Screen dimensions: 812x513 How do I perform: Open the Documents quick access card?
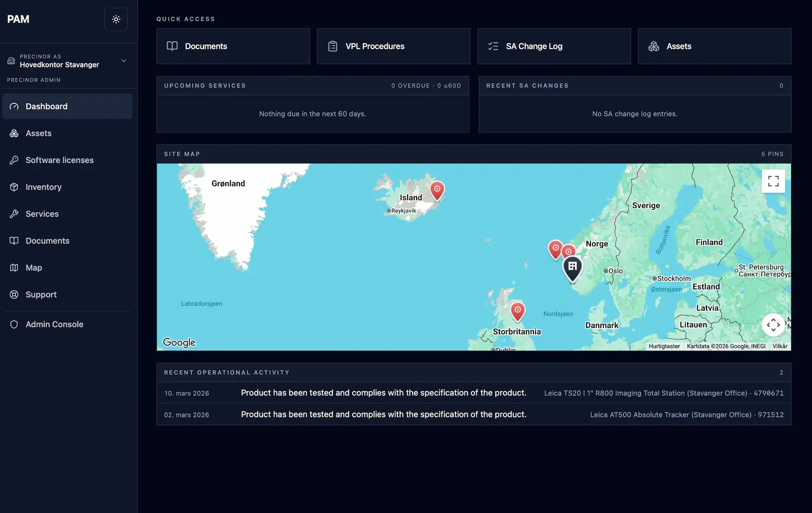[x=233, y=46]
